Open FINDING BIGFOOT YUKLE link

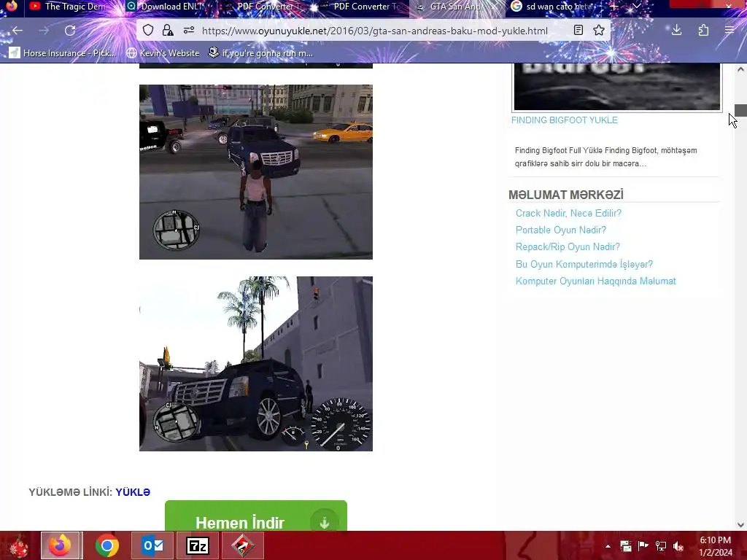(565, 120)
